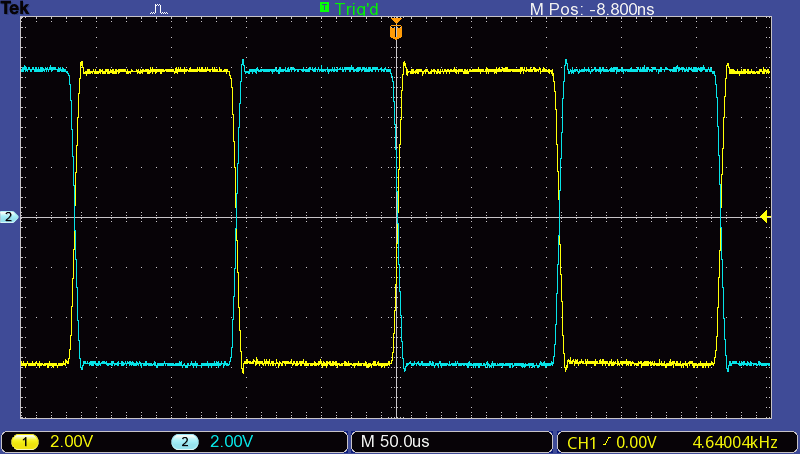Click the Tek logo in the corner

[15, 8]
